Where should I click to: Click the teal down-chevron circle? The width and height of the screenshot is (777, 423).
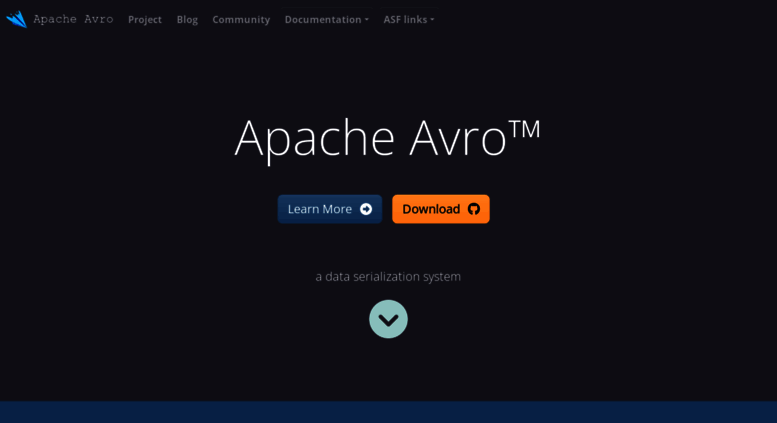[x=388, y=319]
